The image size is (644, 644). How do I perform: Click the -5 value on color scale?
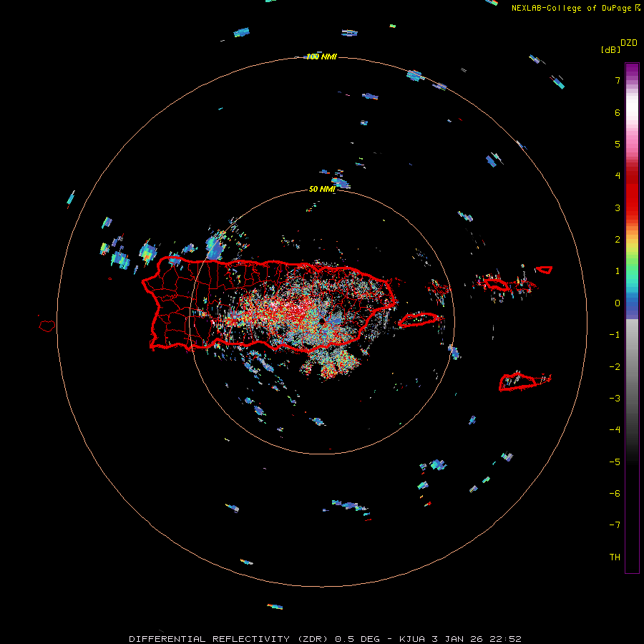(615, 462)
